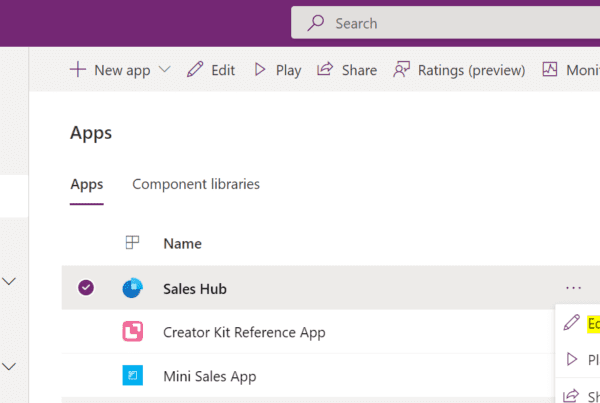Image resolution: width=600 pixels, height=403 pixels.
Task: Click the Sales Hub app icon
Action: [x=132, y=288]
